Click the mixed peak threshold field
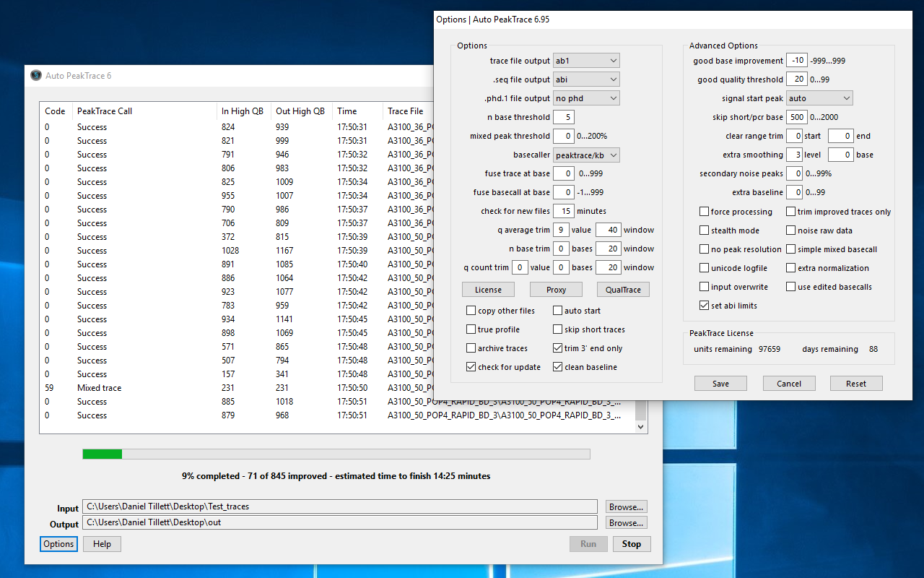The image size is (924, 578). pos(564,136)
